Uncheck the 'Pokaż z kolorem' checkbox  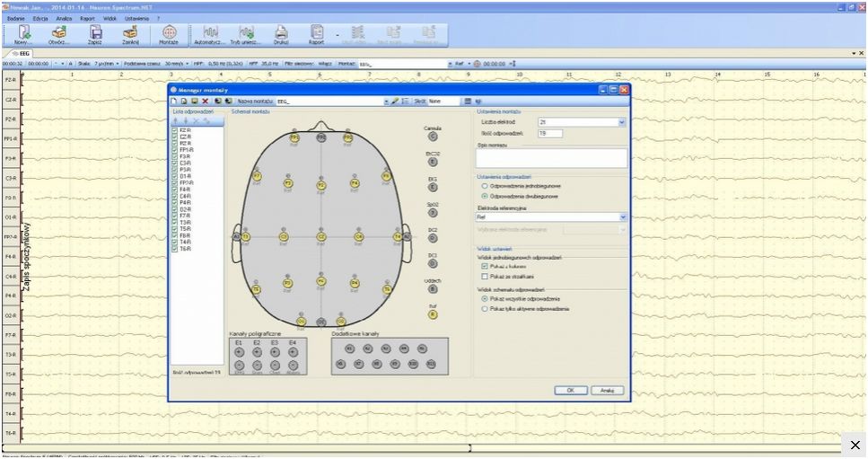[485, 266]
